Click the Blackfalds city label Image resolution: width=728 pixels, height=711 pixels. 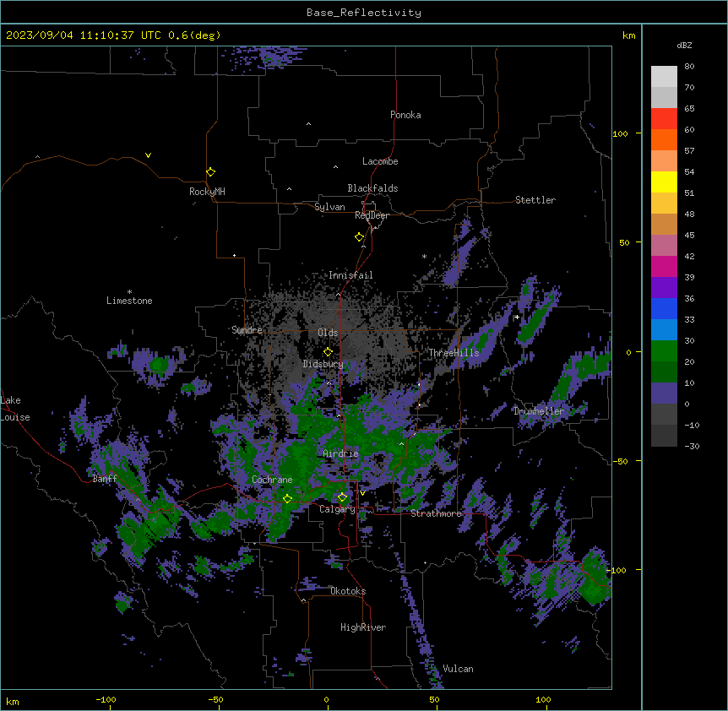(x=372, y=188)
